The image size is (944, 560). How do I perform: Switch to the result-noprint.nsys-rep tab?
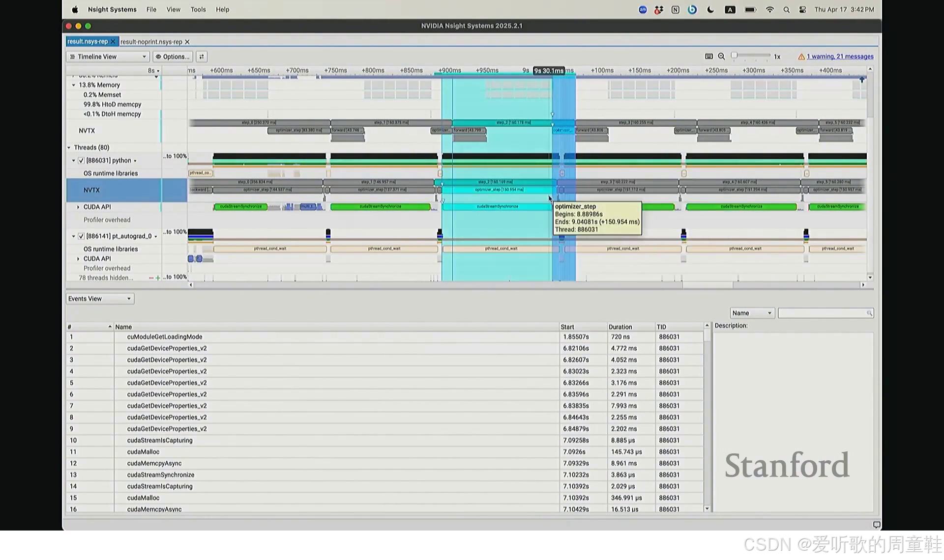151,42
